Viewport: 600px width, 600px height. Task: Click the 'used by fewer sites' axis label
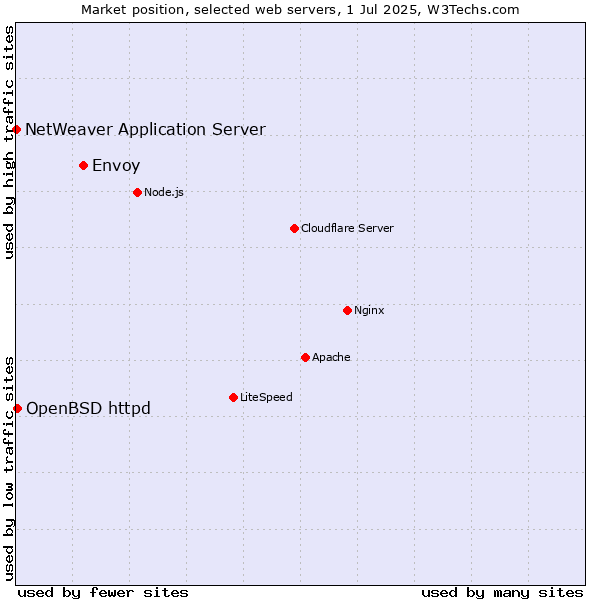coord(103,593)
